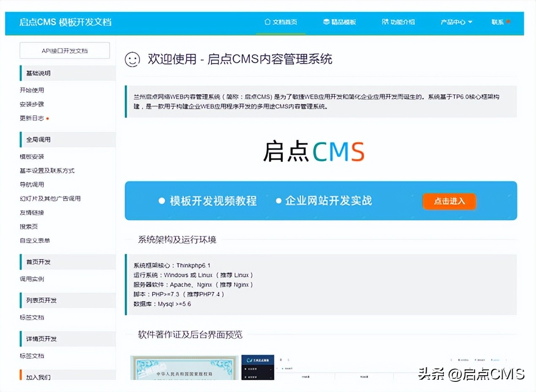
Task: Select 幻灯片及其他广告调用 in the sidebar
Action: pos(50,199)
